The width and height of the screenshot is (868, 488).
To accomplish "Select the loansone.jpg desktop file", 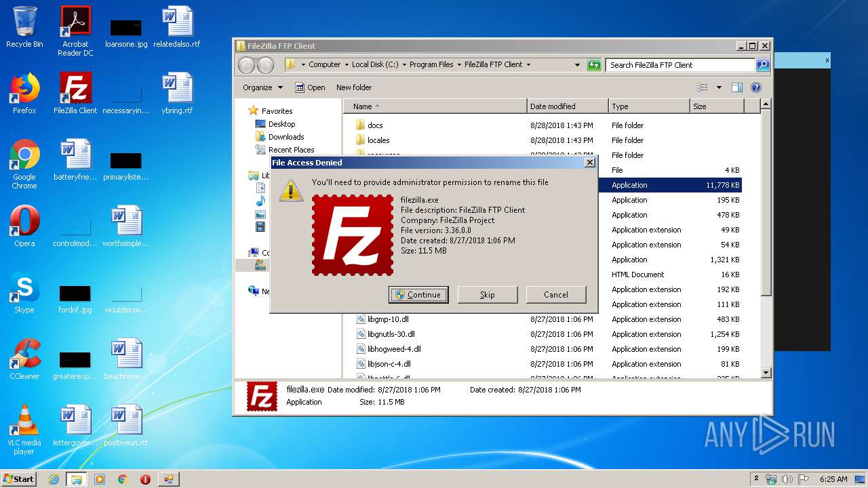I will (x=126, y=33).
